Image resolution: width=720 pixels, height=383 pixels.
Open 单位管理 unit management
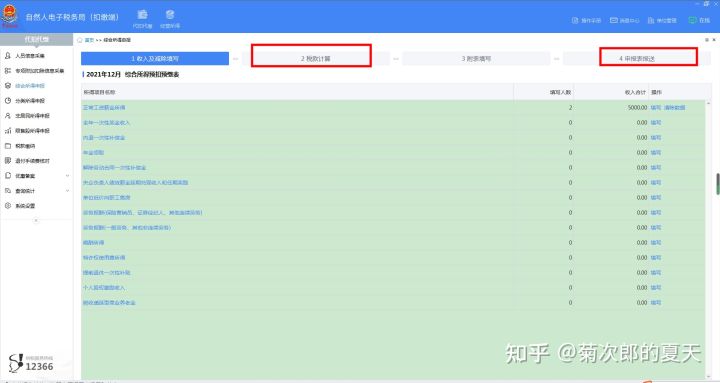click(x=662, y=20)
